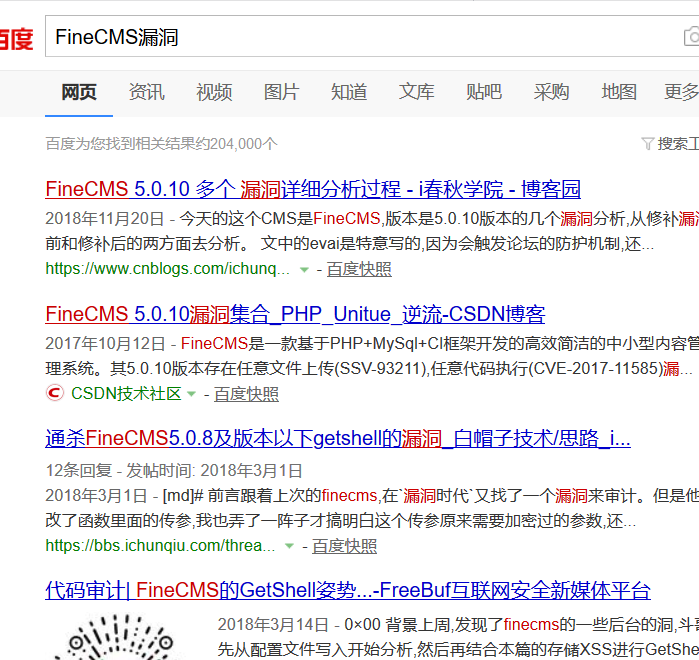This screenshot has height=660, width=699.
Task: Click the date 2017年10月12日 snippet
Action: coord(105,344)
